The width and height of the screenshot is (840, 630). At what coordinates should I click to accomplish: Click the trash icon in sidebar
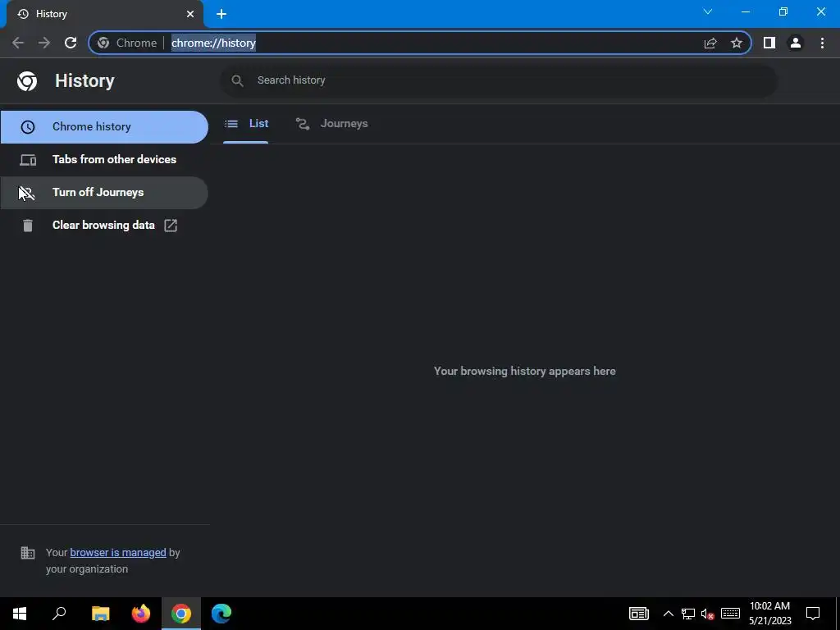coord(27,226)
